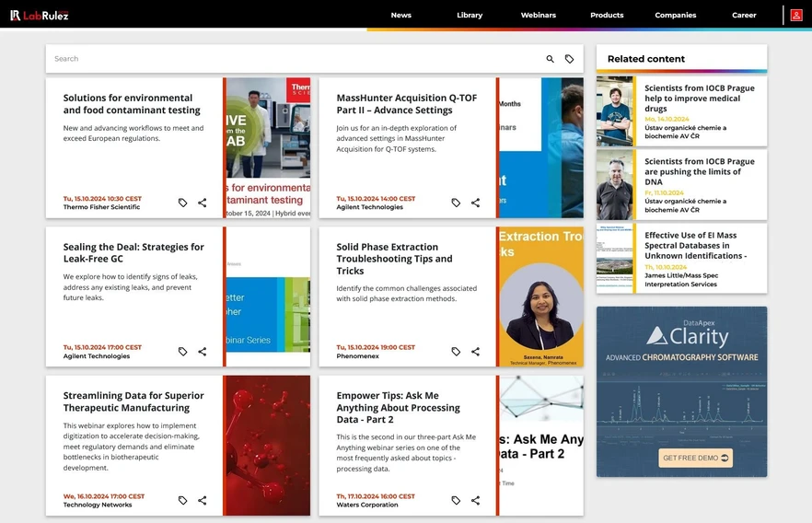The image size is (812, 523).
Task: Click tag icon on Streamlining Data card
Action: [183, 500]
